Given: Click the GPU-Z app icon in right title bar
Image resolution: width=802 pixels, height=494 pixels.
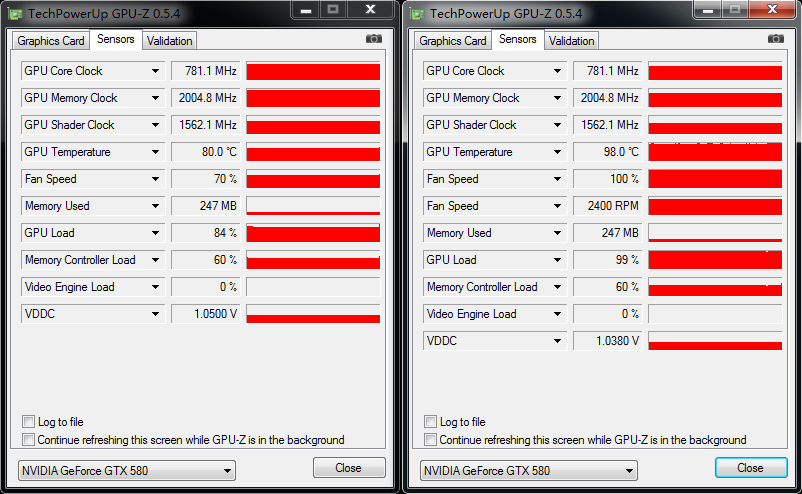Looking at the screenshot, I should 417,14.
